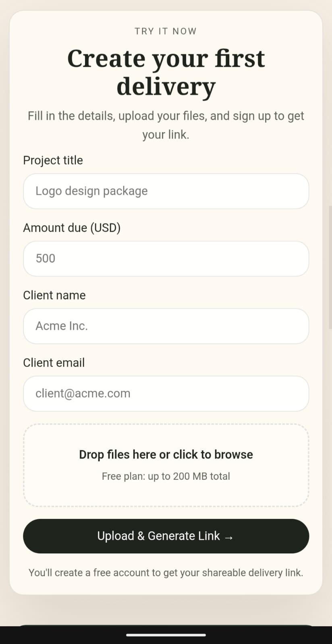Click the dark card peeking below the form

166,625
